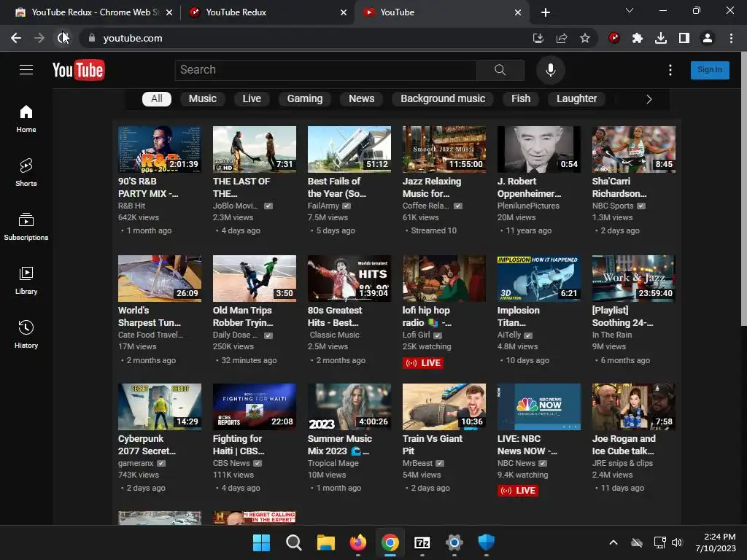The width and height of the screenshot is (747, 560).
Task: Click the address bar URL
Action: click(x=133, y=38)
